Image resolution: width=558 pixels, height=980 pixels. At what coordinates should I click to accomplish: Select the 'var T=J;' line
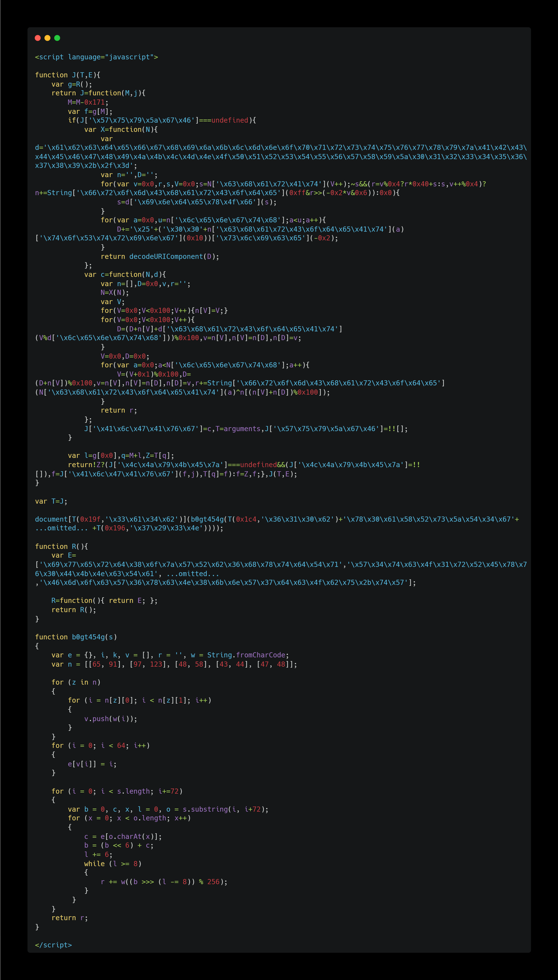51,501
